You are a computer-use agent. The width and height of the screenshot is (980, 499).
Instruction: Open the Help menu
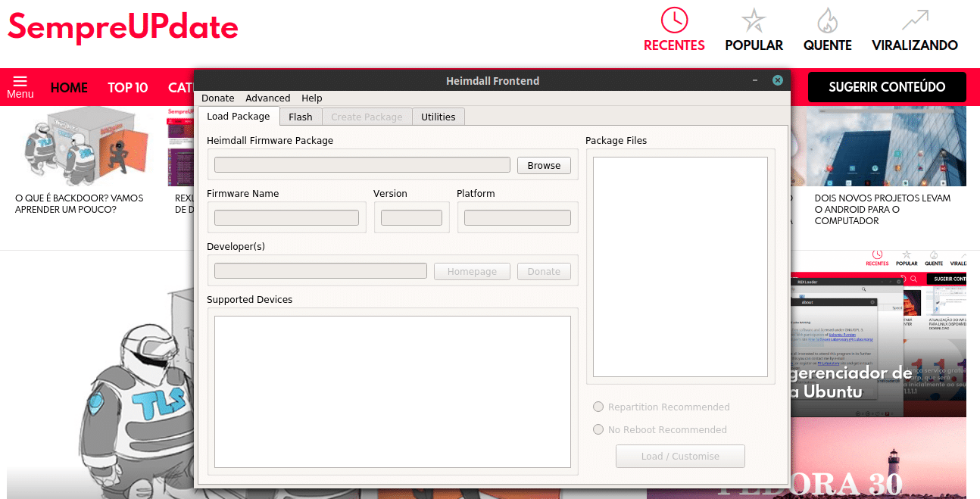pos(311,98)
